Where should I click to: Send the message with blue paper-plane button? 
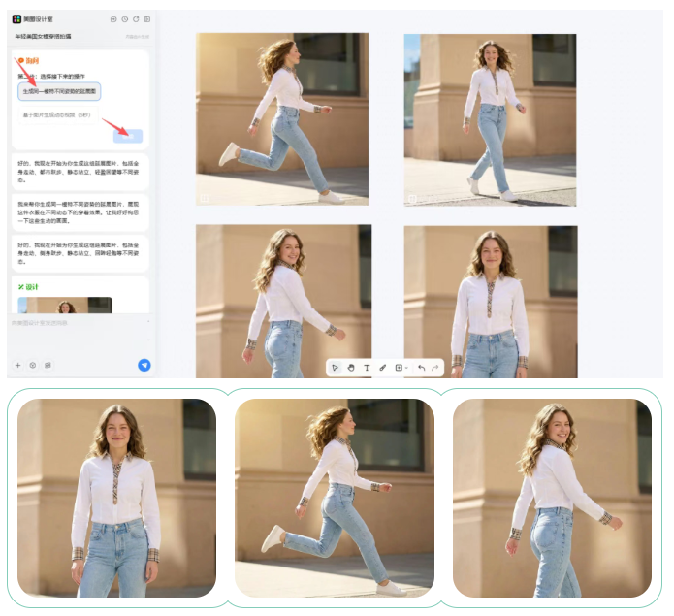click(144, 366)
